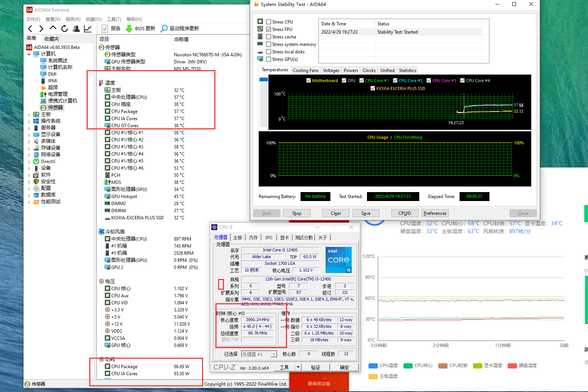Click the Stress GPU(s) monitor icon
This screenshot has width=588, height=392.
coord(260,59)
